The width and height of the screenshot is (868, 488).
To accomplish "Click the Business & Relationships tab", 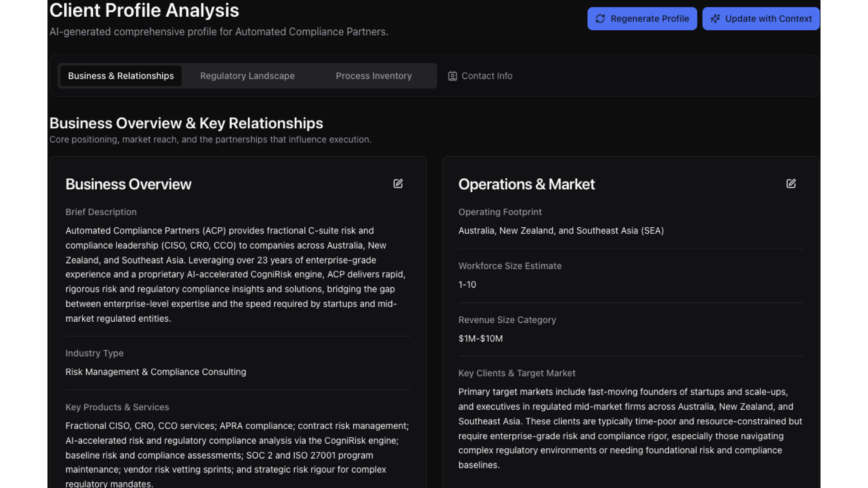I will tap(120, 75).
